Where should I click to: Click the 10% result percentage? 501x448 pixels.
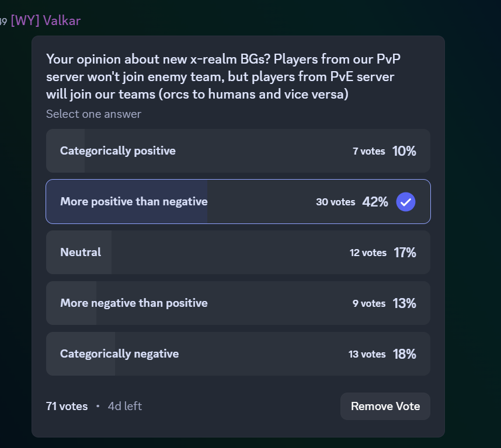[x=404, y=151]
